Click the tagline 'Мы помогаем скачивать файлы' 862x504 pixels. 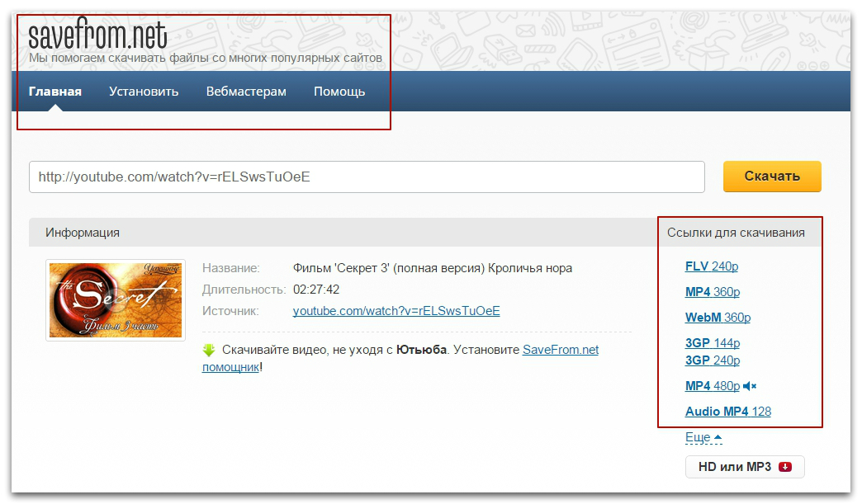(x=205, y=58)
